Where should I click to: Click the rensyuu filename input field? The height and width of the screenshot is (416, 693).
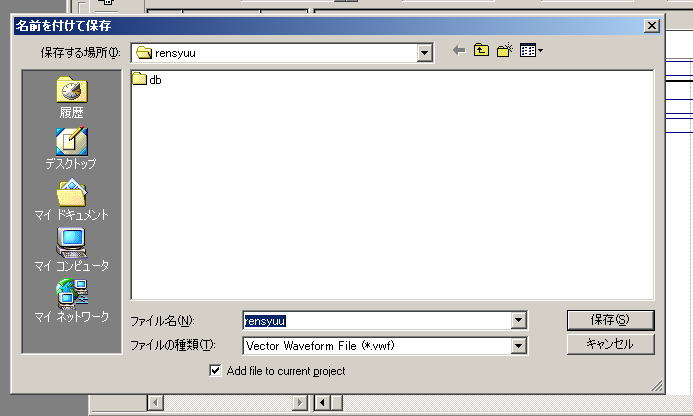377,321
